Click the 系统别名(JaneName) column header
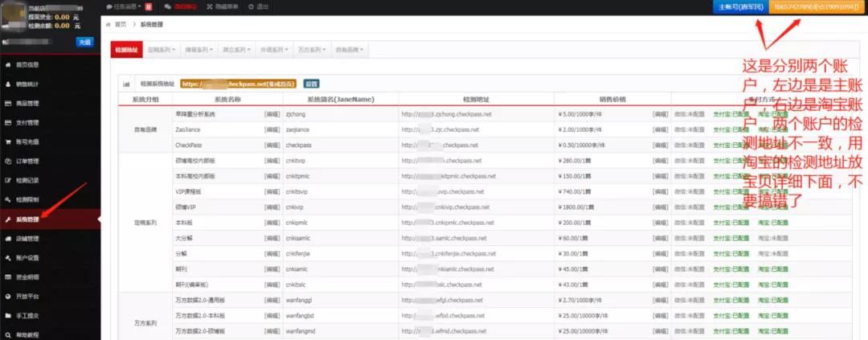The width and height of the screenshot is (868, 340). coord(341,100)
